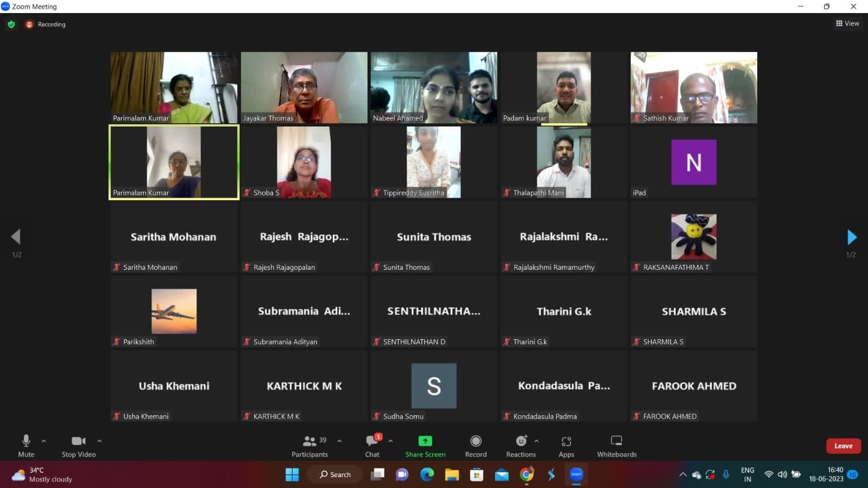The height and width of the screenshot is (488, 868).
Task: Go to previous gallery page arrow
Action: coord(16,237)
